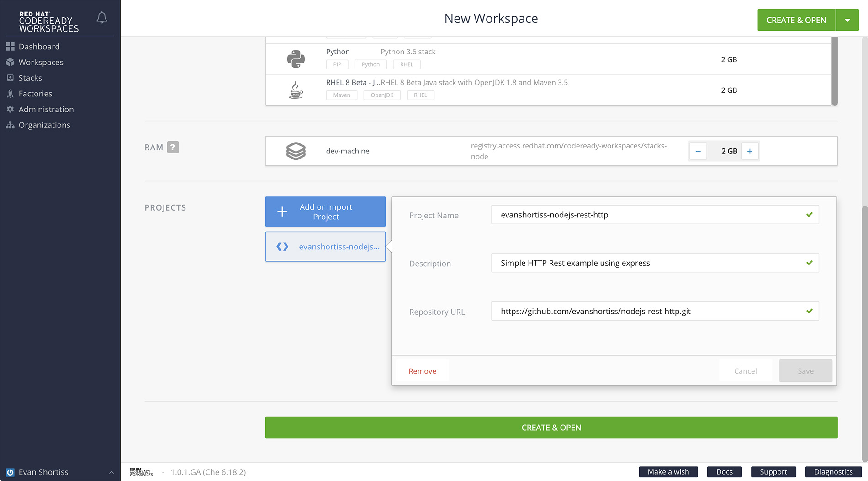
Task: Click the RAM help question mark icon
Action: [x=173, y=147]
